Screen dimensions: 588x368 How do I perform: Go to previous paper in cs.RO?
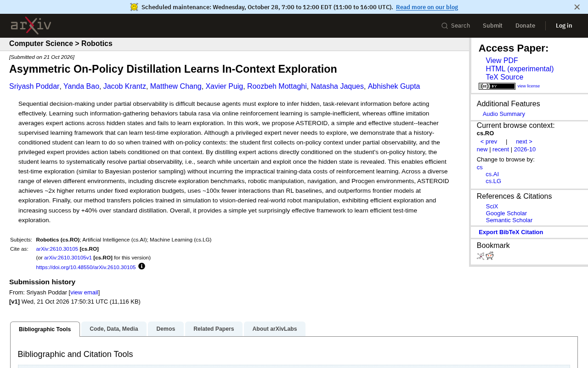489,142
